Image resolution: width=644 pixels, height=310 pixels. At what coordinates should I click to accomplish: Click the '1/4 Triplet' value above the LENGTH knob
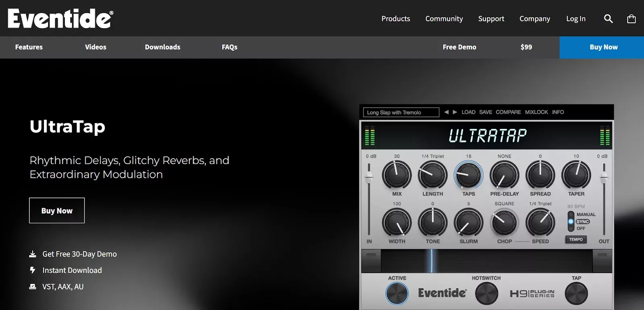tap(433, 156)
